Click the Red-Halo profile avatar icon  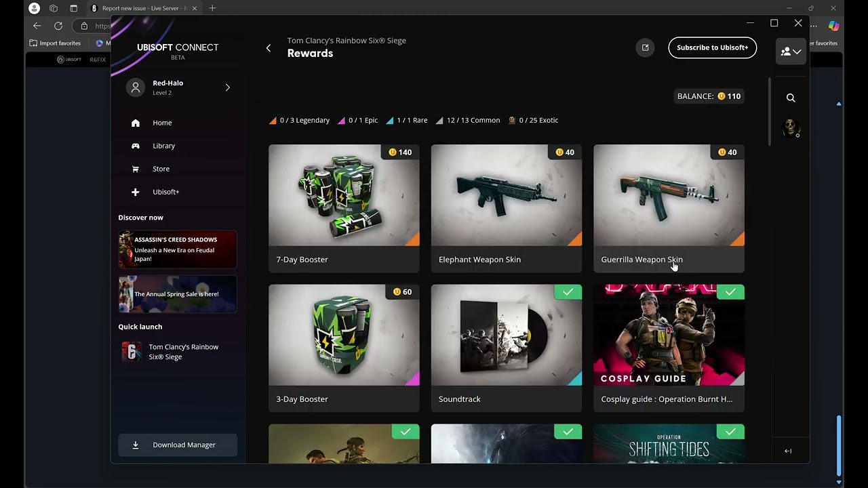[x=136, y=87]
